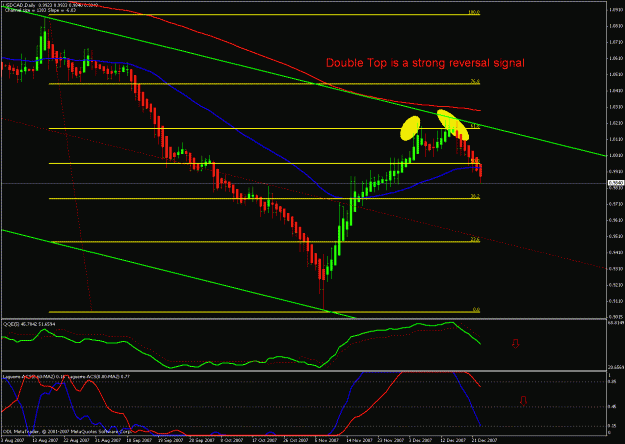
Task: Click the 18 Sep 2007 date label
Action: [x=139, y=440]
